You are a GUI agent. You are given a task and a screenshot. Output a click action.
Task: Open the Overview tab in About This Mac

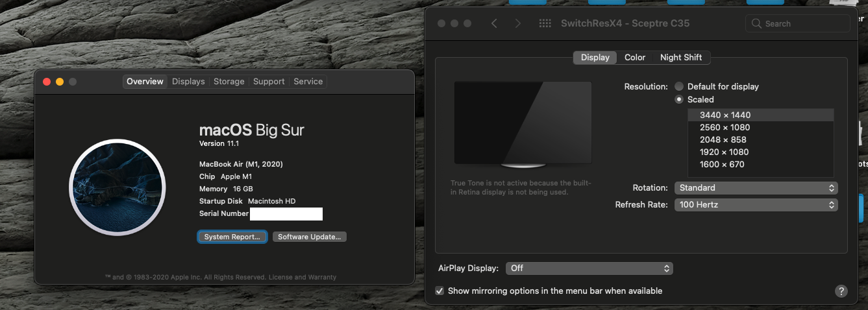145,81
